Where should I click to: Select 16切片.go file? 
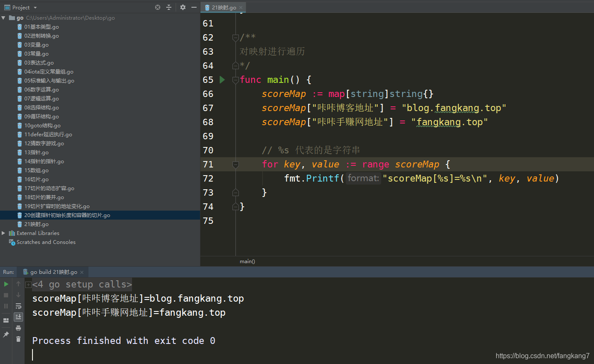(36, 179)
